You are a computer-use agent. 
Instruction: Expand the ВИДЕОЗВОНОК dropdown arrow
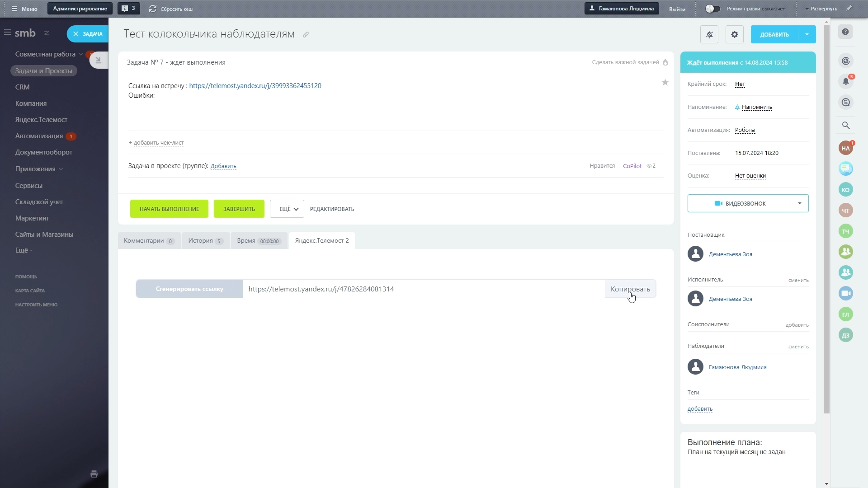pyautogui.click(x=799, y=203)
